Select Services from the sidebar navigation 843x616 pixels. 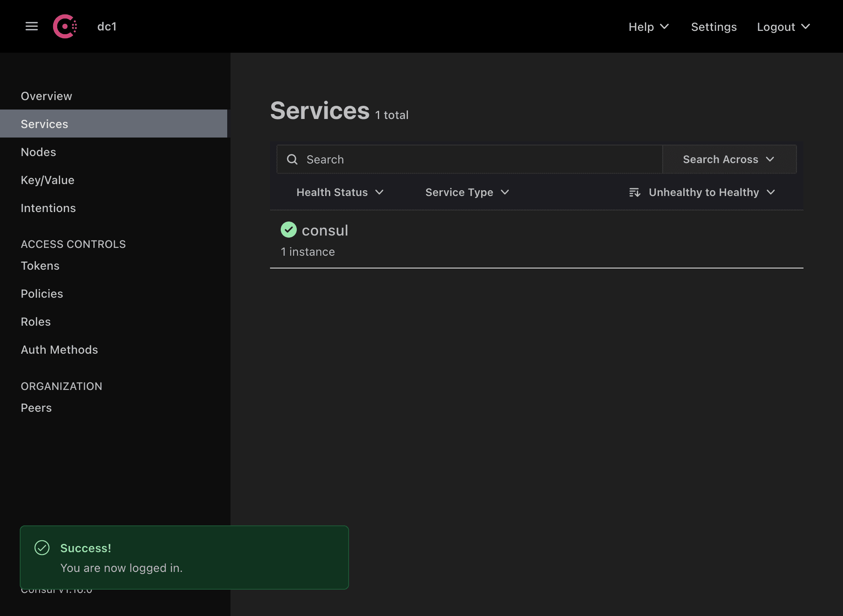click(44, 124)
